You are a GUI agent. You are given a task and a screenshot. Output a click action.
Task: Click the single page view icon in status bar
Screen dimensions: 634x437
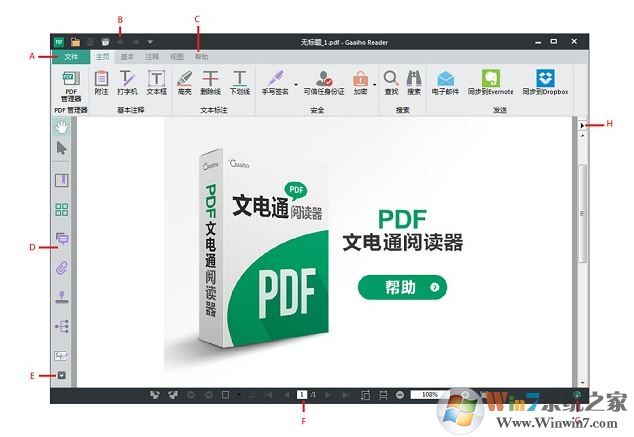tap(226, 395)
